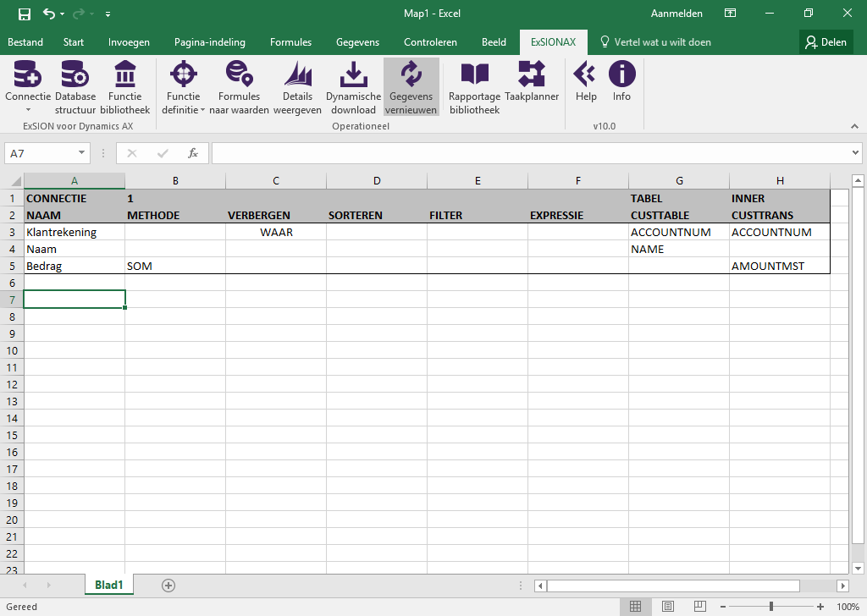Collapse the ribbon

[x=855, y=126]
